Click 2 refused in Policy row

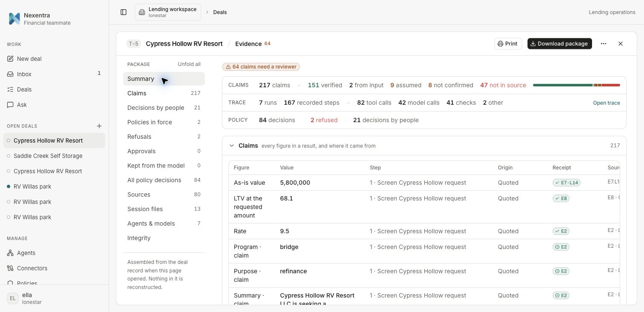[324, 120]
